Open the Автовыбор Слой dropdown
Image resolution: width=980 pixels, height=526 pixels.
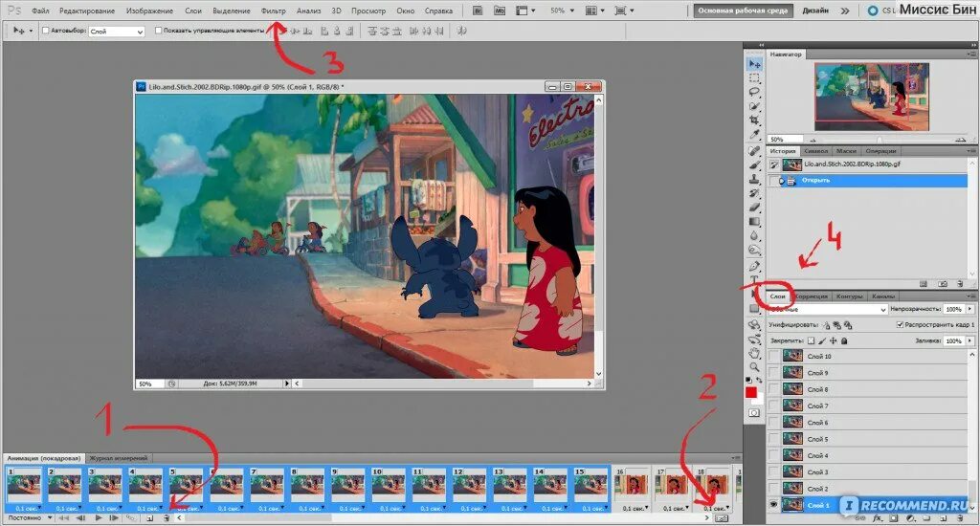click(x=116, y=31)
